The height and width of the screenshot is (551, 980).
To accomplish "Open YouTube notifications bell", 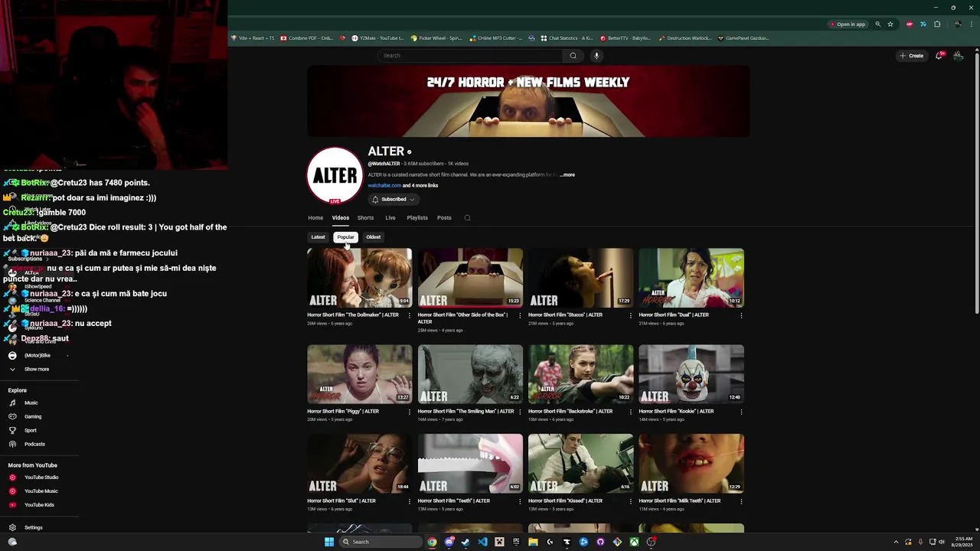I will pos(939,55).
